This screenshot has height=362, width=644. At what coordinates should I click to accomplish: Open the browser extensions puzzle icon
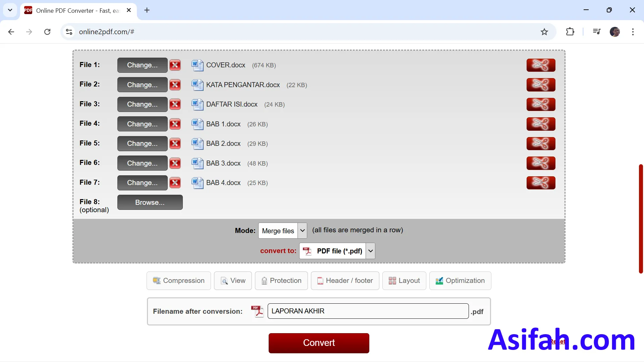[x=570, y=32]
